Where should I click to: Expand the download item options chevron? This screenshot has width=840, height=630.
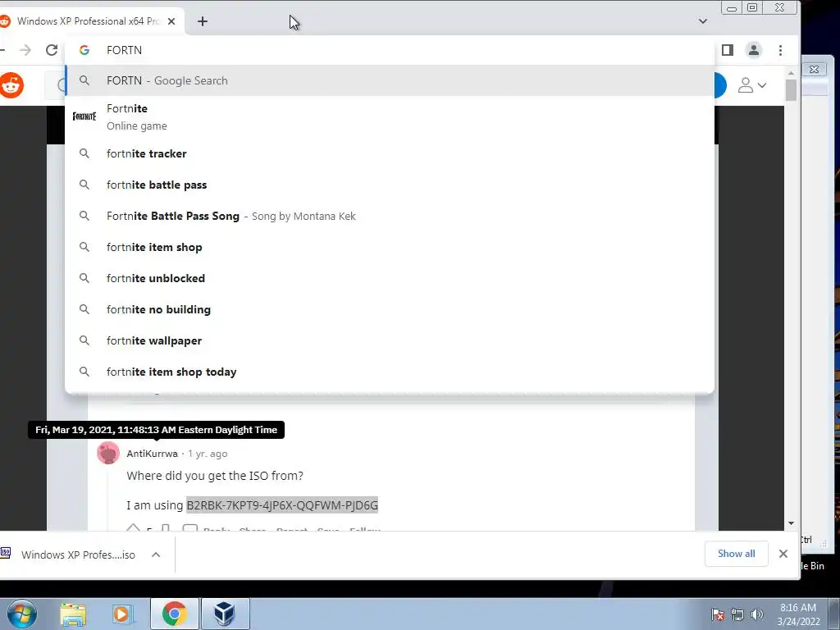click(x=156, y=555)
